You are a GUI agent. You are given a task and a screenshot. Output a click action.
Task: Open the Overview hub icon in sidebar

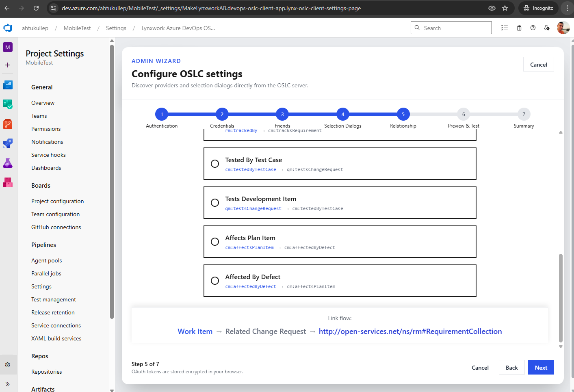[x=8, y=85]
